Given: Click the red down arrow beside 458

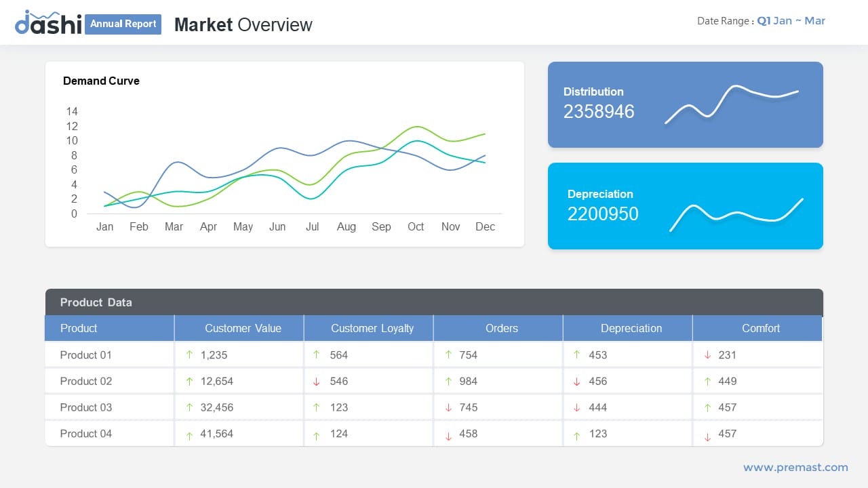Looking at the screenshot, I should pos(448,437).
